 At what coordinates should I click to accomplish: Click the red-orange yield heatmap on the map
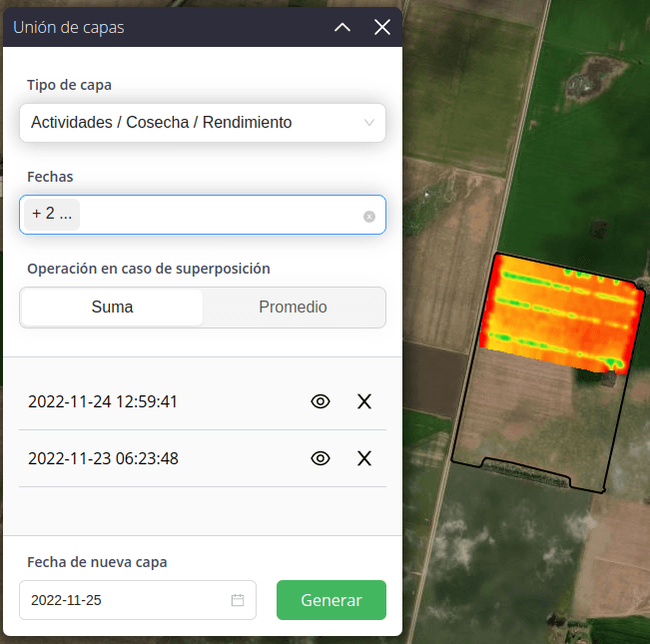(559, 315)
